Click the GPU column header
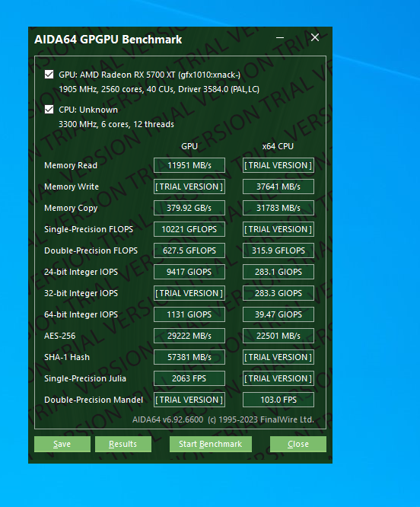This screenshot has width=420, height=507. click(189, 146)
